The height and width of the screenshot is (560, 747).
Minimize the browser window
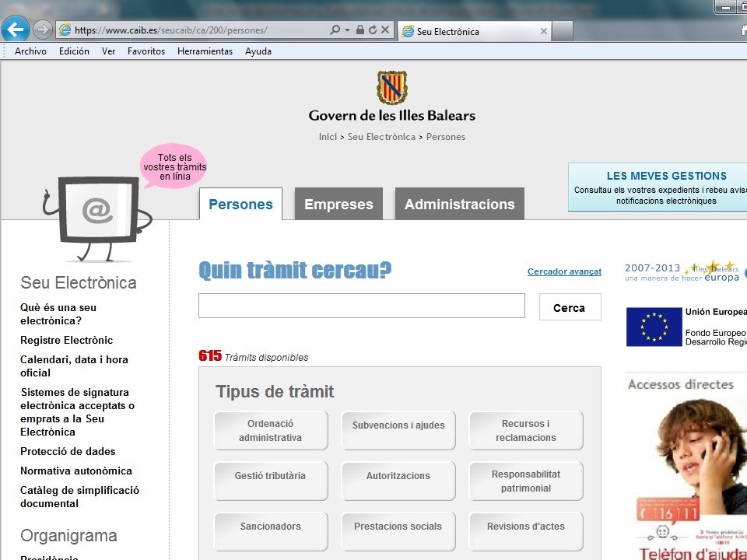[726, 7]
